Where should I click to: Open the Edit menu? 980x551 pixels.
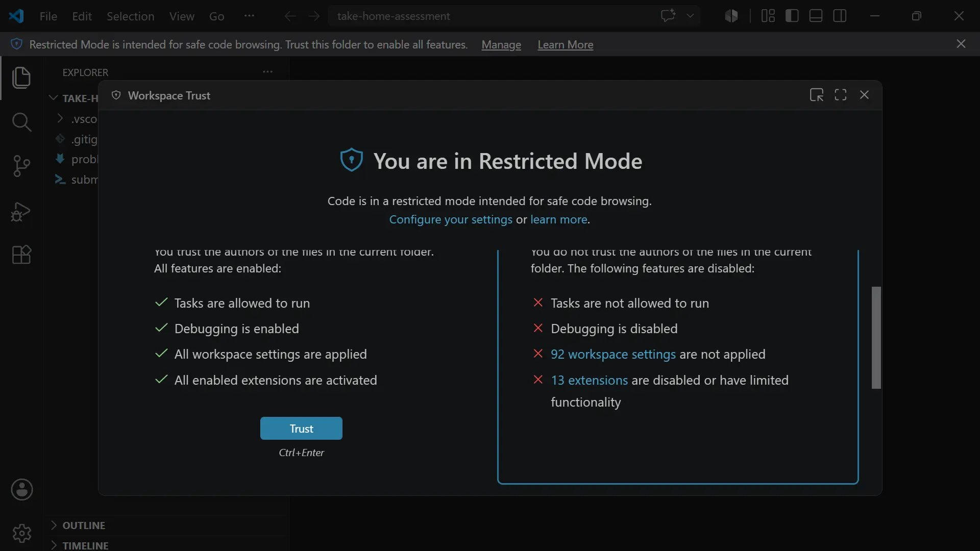(82, 16)
